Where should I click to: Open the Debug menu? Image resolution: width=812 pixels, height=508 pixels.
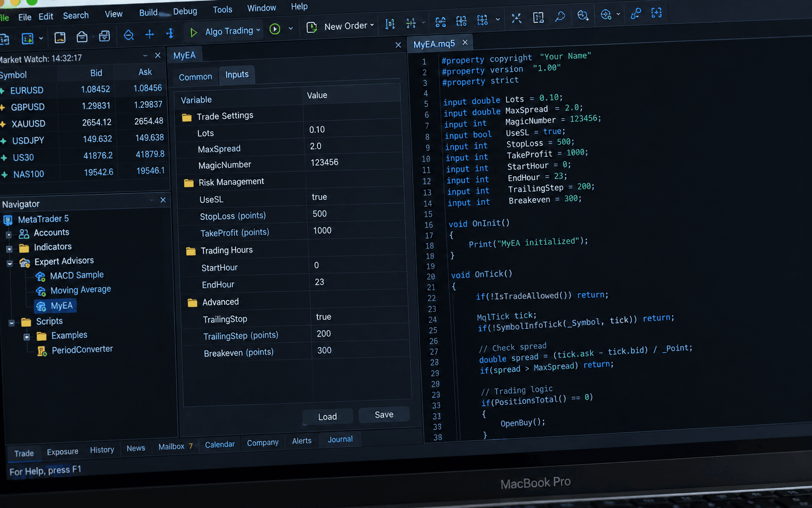pyautogui.click(x=185, y=11)
